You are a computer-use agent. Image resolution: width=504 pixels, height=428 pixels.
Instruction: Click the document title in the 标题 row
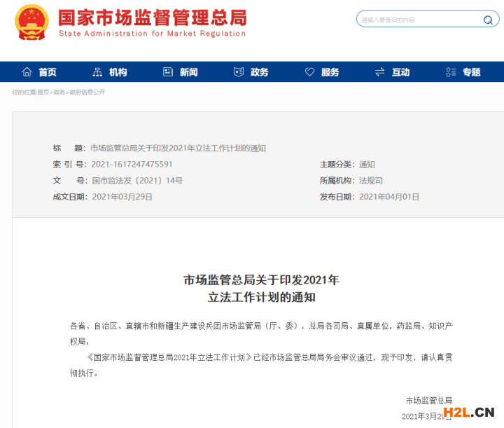(178, 149)
